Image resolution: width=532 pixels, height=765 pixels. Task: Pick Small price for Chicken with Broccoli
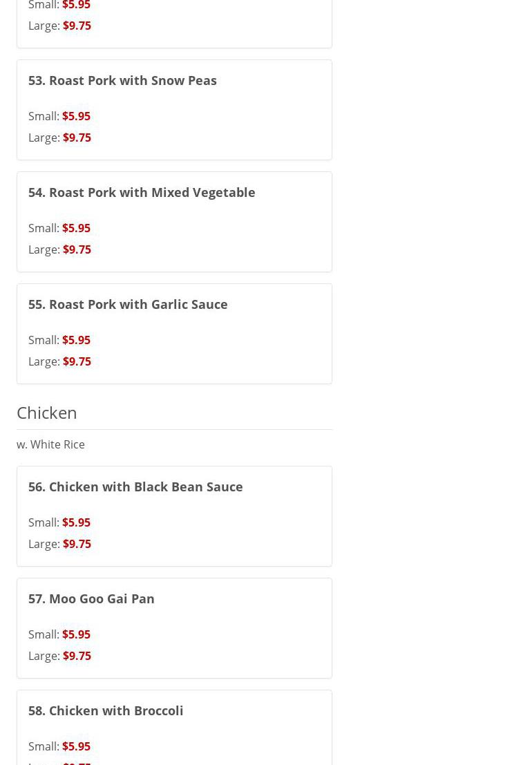[x=76, y=746]
